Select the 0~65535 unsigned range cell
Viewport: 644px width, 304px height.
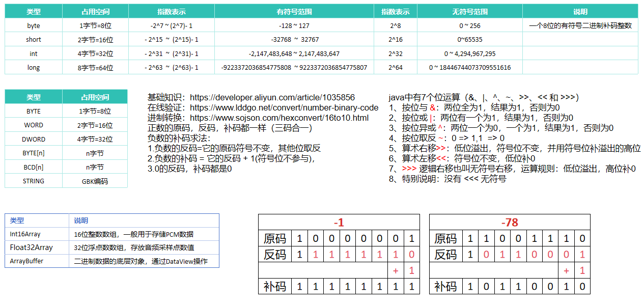(x=469, y=40)
